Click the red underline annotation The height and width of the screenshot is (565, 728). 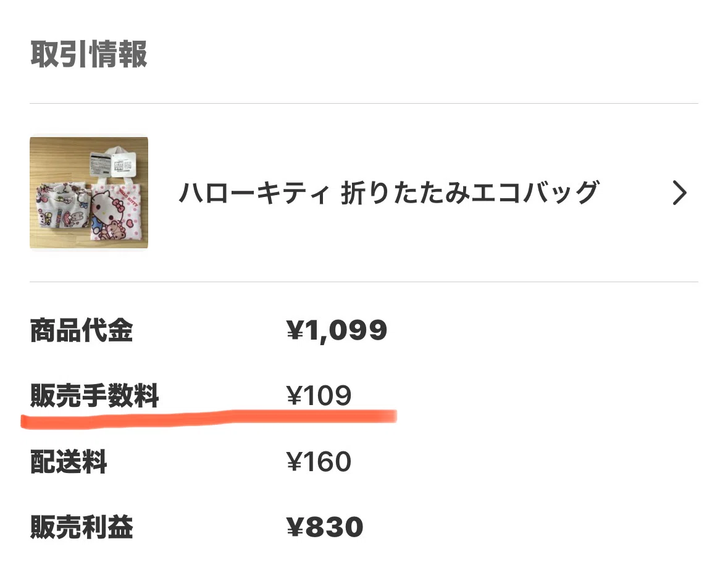[x=209, y=419]
